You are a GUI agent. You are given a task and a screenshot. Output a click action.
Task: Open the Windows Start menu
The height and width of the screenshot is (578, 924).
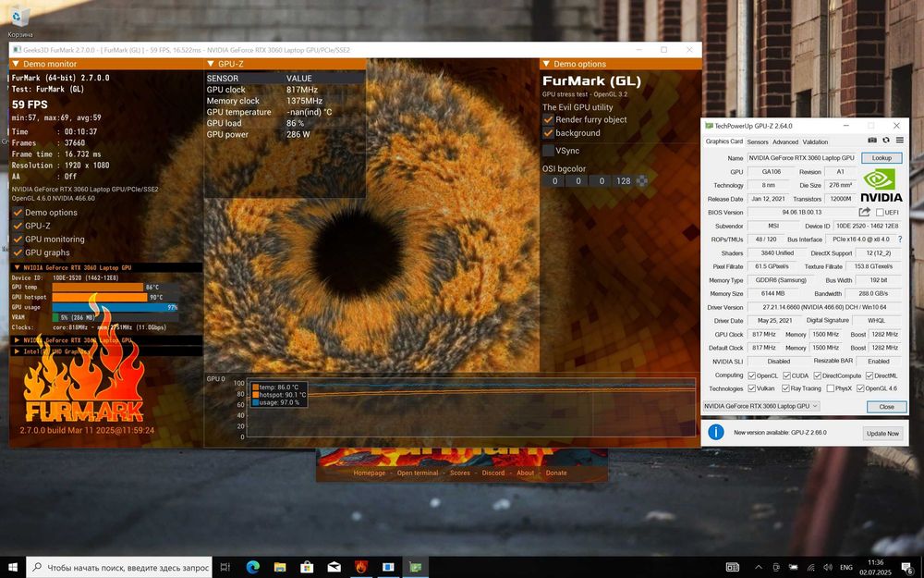(x=13, y=568)
